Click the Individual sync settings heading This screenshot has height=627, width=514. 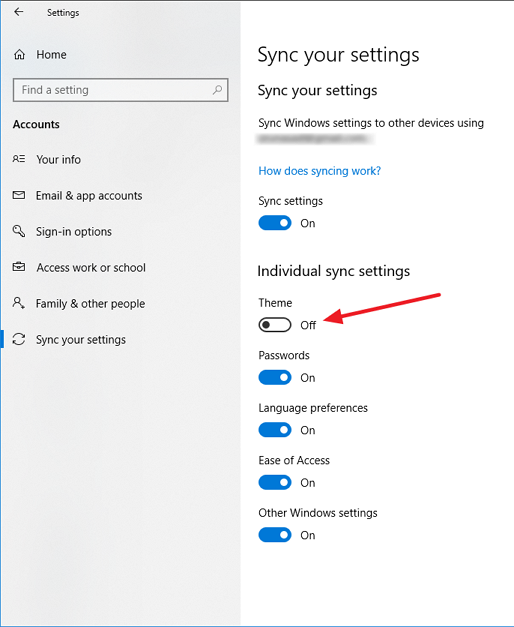coord(334,271)
